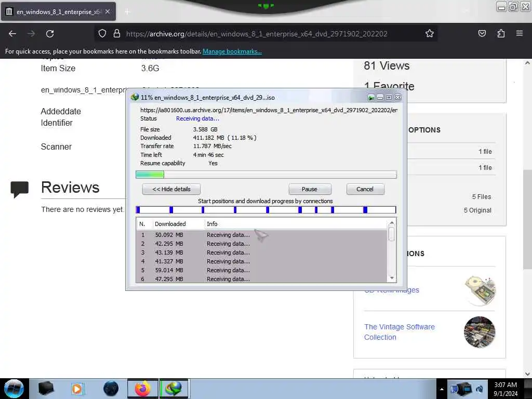Select connection row with 59.014 MB
532x399 pixels.
(x=261, y=270)
